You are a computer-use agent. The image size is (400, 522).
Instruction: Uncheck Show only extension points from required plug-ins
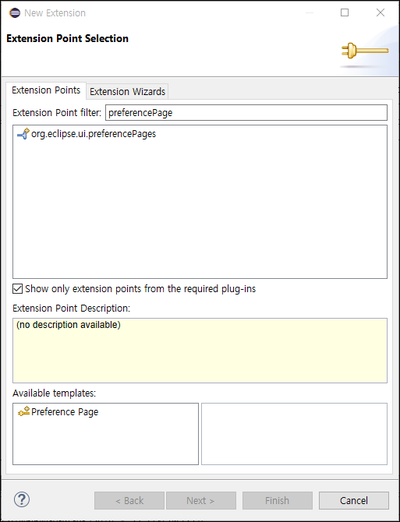coord(18,289)
